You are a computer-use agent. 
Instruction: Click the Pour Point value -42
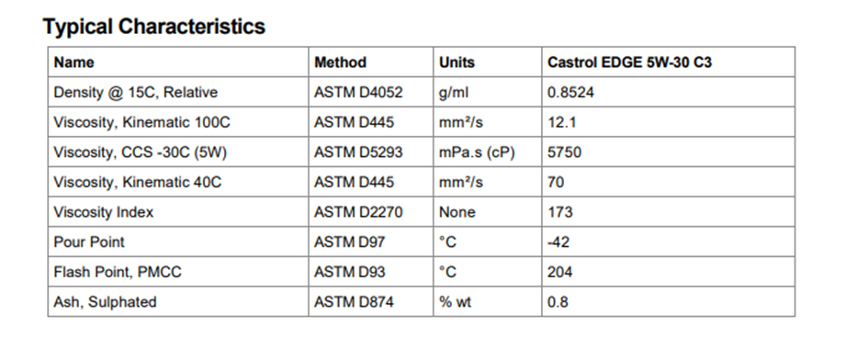click(x=558, y=242)
